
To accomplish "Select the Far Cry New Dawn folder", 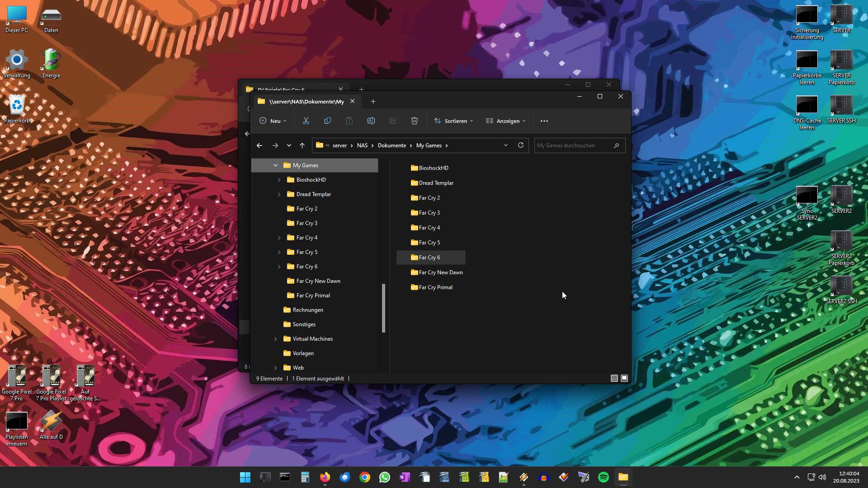I will point(440,272).
